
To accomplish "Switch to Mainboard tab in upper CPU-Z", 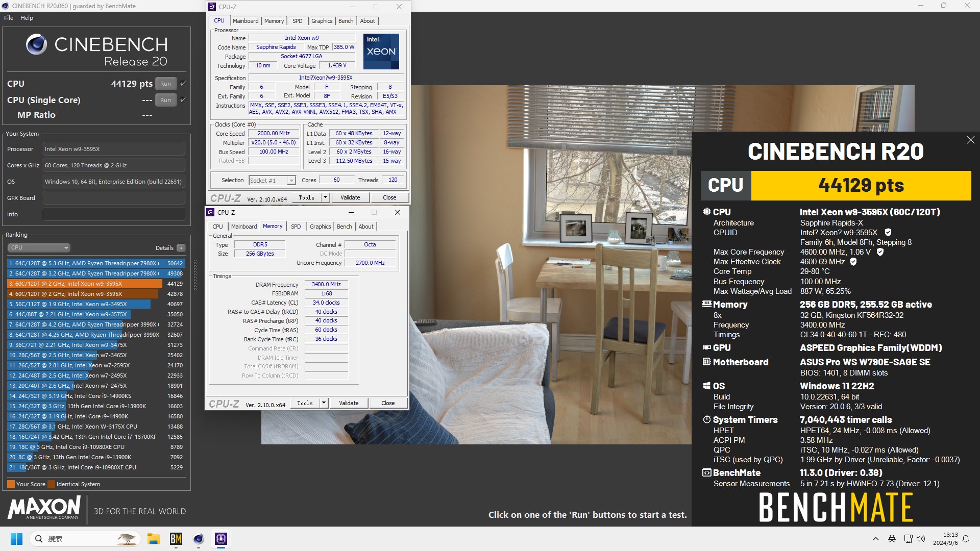I will [x=246, y=21].
